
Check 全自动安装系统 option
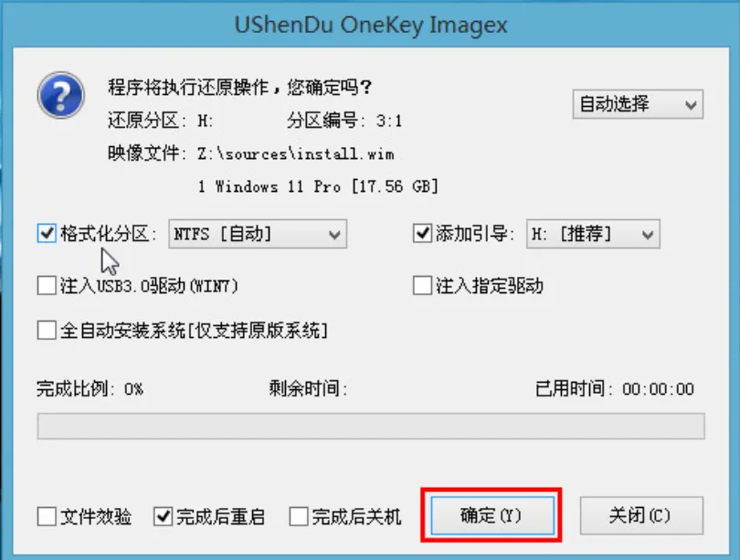pos(47,330)
